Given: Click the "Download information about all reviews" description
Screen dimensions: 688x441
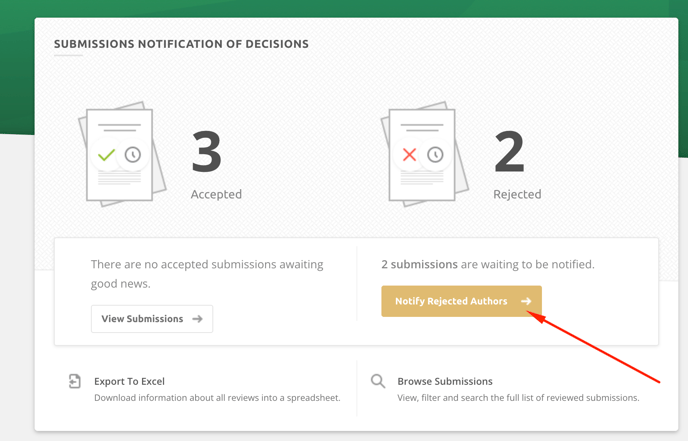Looking at the screenshot, I should pos(217,398).
